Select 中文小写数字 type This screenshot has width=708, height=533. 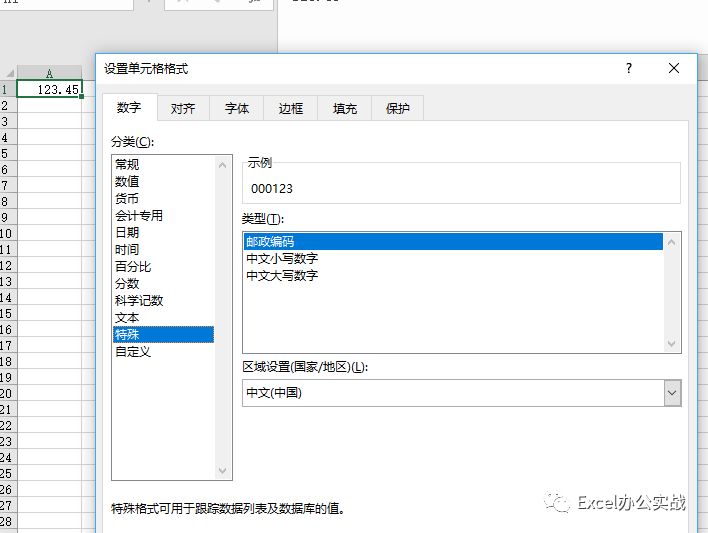coord(453,258)
